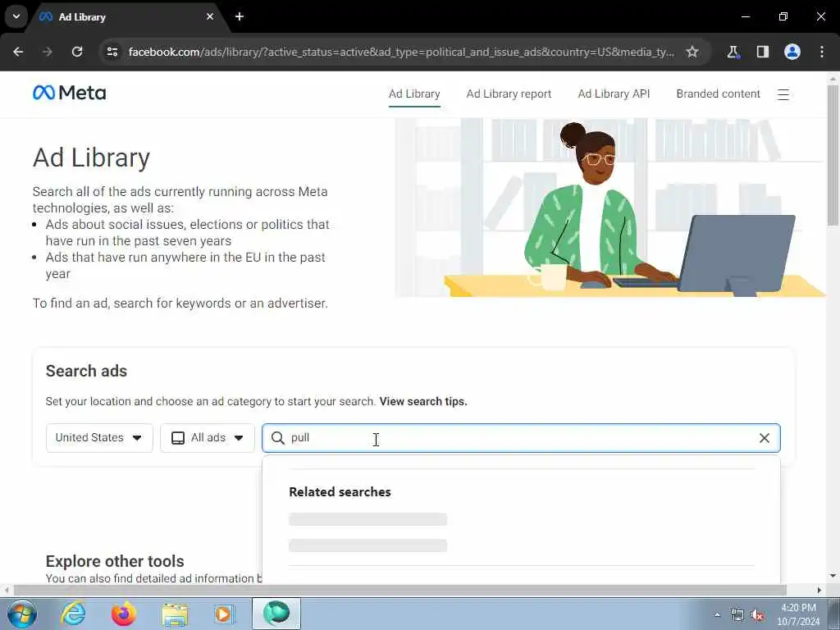Open File Explorer from the taskbar
The image size is (840, 630).
point(175,614)
